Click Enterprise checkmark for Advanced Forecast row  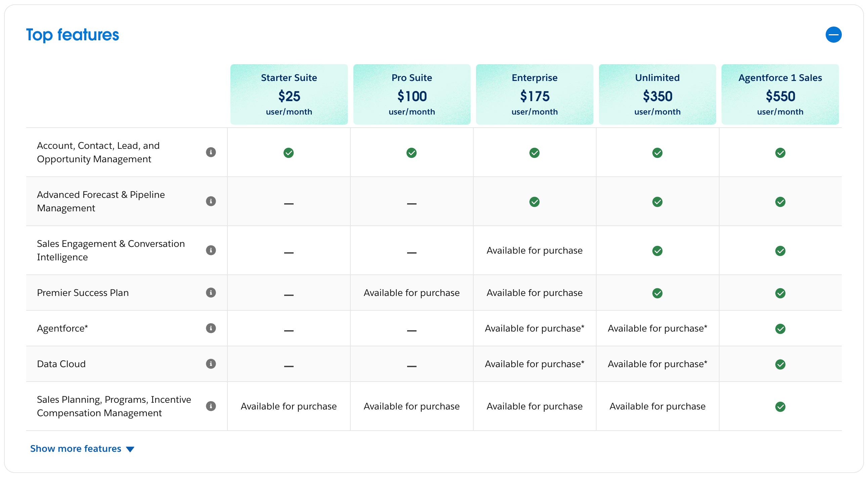click(x=534, y=202)
